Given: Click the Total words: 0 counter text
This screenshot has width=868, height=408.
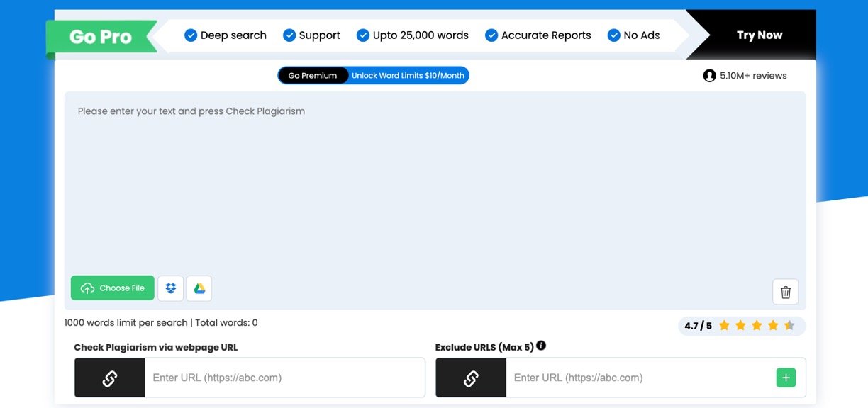Looking at the screenshot, I should tap(226, 323).
